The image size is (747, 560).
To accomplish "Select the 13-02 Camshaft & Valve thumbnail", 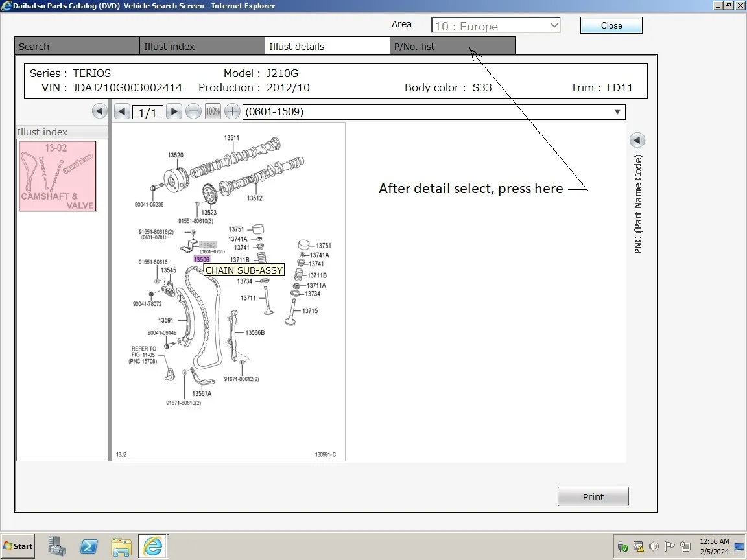I will click(x=58, y=176).
